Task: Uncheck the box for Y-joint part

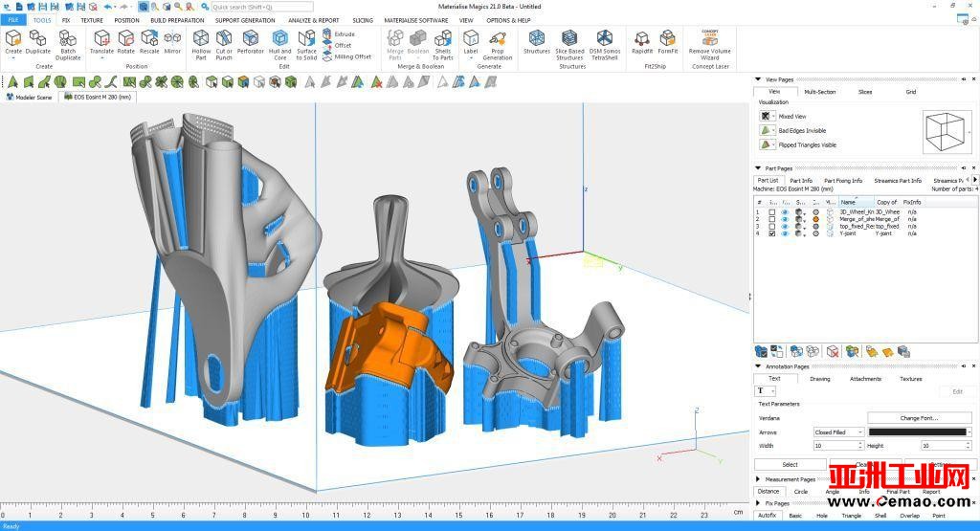Action: (772, 233)
